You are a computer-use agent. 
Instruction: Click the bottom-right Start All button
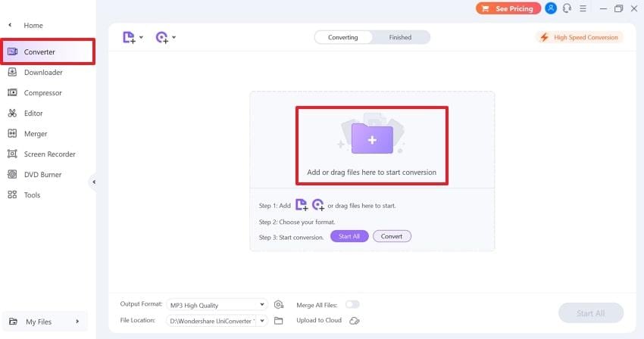(x=591, y=313)
